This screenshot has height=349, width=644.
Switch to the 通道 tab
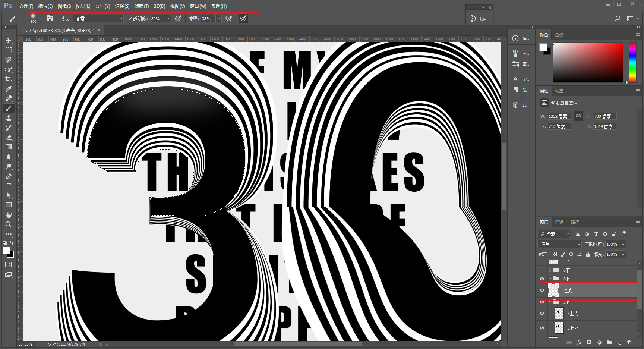coord(559,222)
